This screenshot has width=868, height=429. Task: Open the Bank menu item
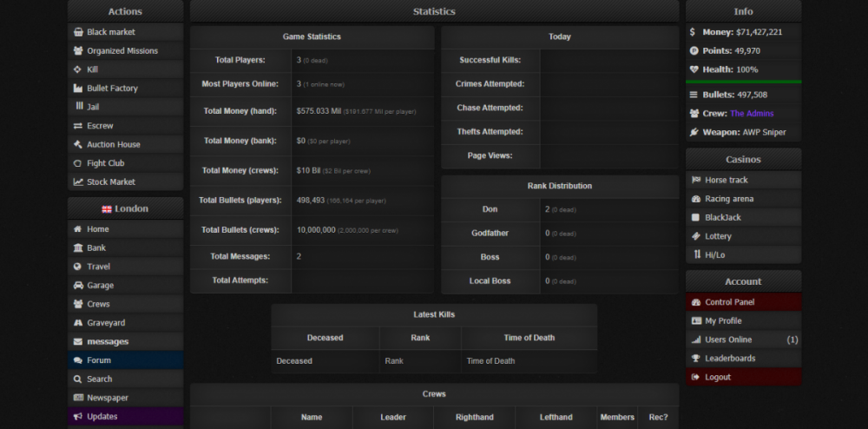pos(126,248)
